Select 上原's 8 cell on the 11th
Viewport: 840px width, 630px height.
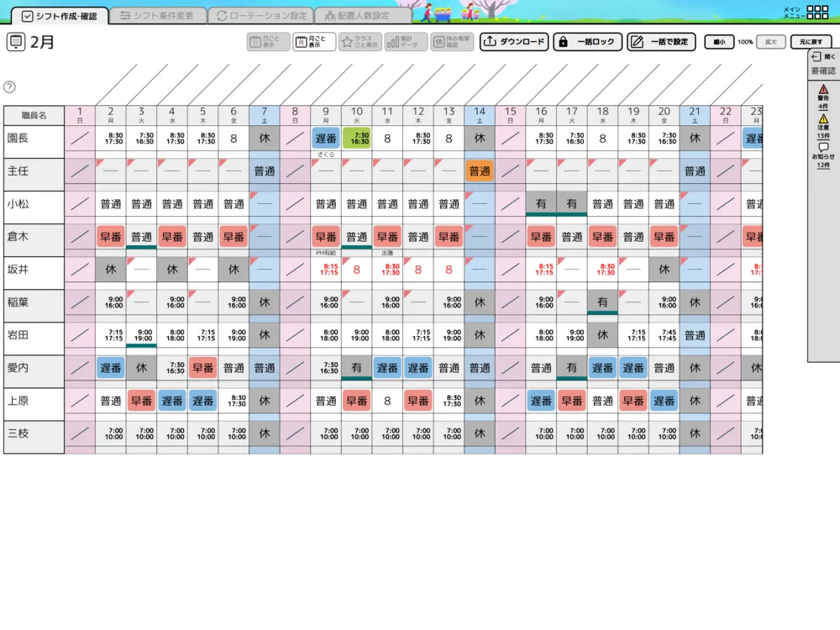pos(387,401)
